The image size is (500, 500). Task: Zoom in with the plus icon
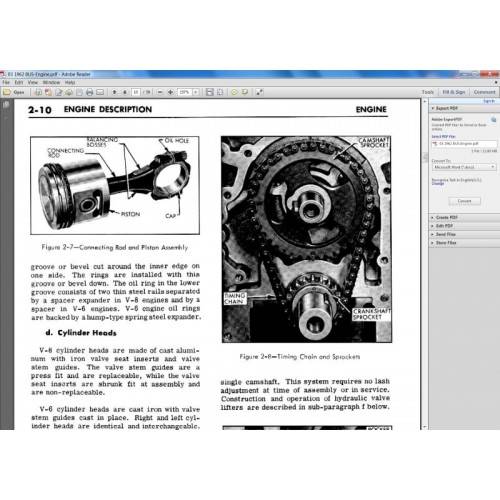pos(170,92)
